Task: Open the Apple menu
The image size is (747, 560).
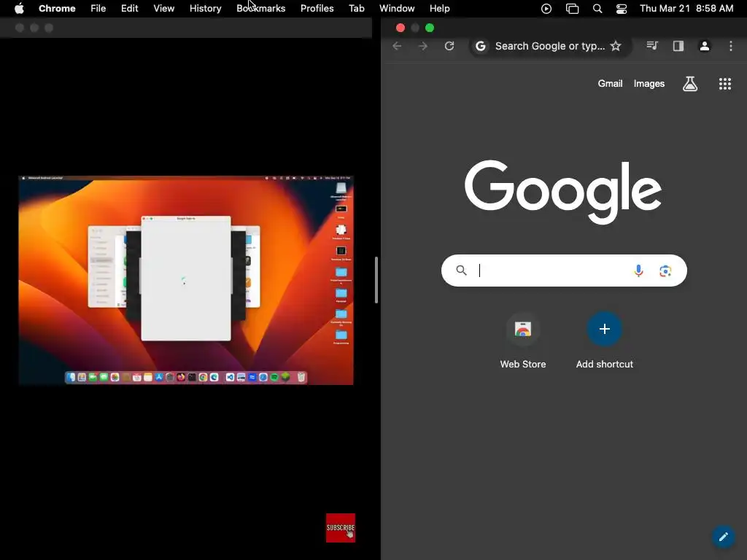Action: [x=19, y=8]
